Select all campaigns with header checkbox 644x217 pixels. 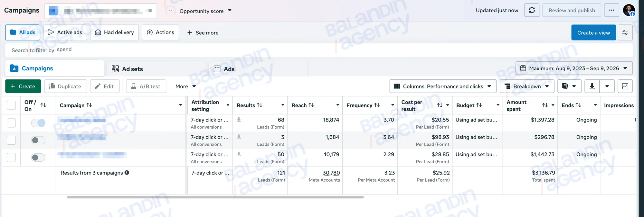pyautogui.click(x=11, y=105)
